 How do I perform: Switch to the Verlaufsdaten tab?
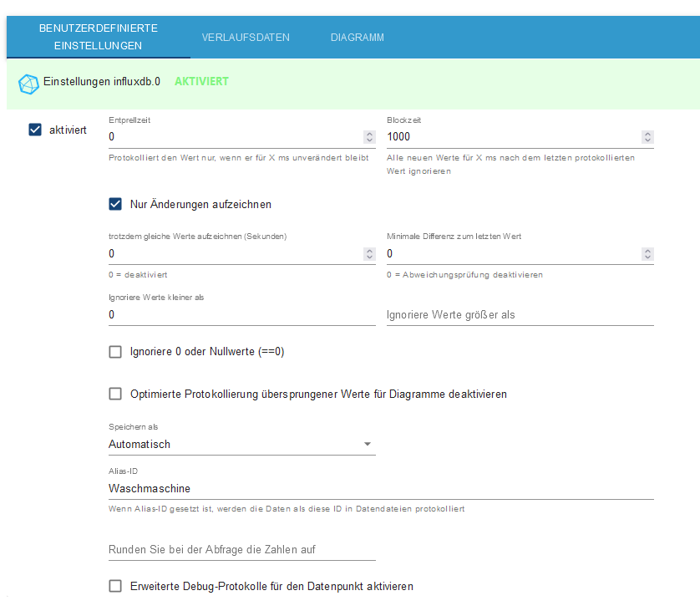(246, 38)
